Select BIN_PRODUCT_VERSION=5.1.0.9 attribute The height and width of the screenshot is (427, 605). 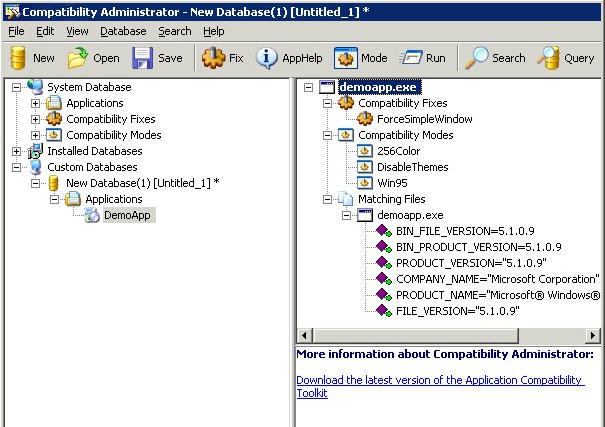(x=478, y=247)
